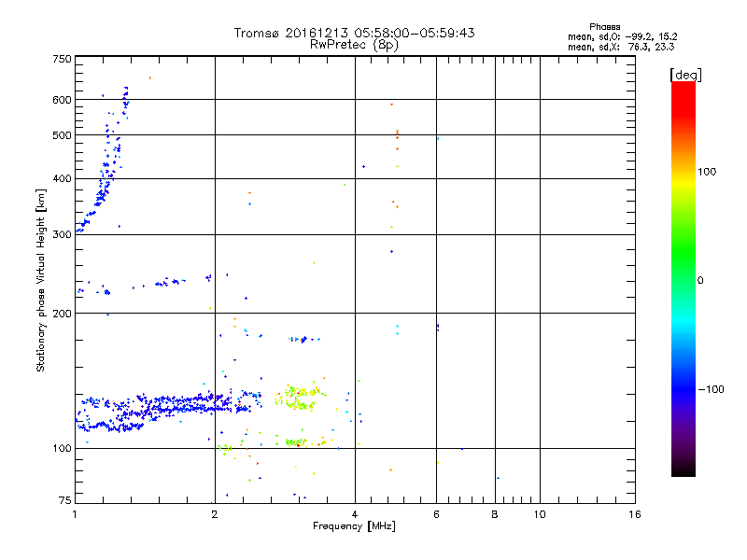This screenshot has width=747, height=560.
Task: Click the y-axis tick label '750'
Action: pos(62,59)
